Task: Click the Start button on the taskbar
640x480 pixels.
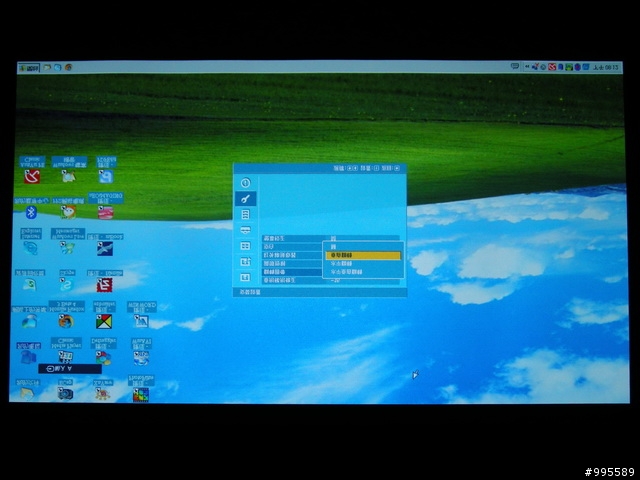Action: click(29, 68)
